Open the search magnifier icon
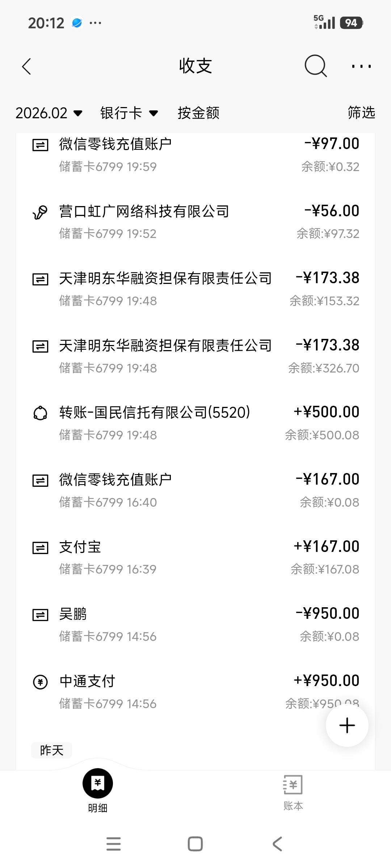This screenshot has height=868, width=391. (x=315, y=66)
